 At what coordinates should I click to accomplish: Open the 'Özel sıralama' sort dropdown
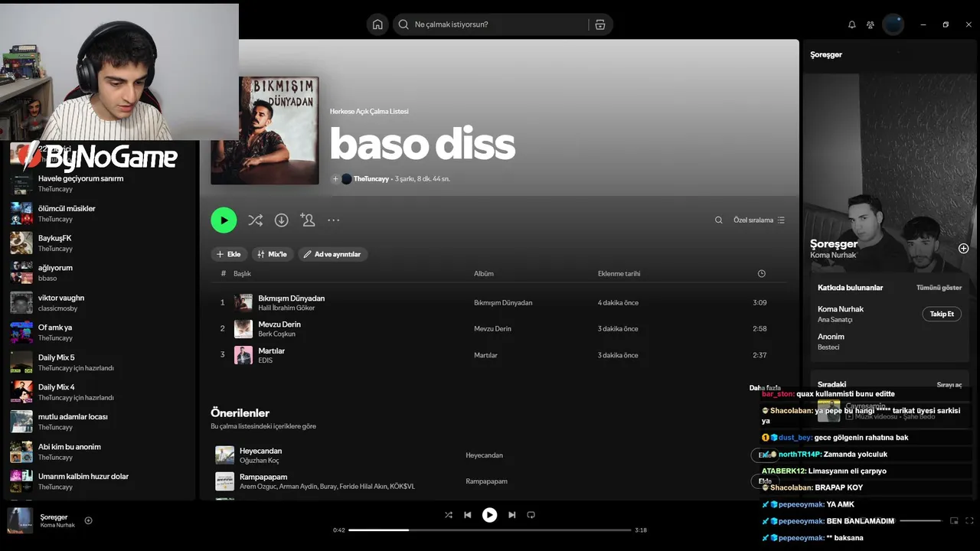(x=759, y=220)
